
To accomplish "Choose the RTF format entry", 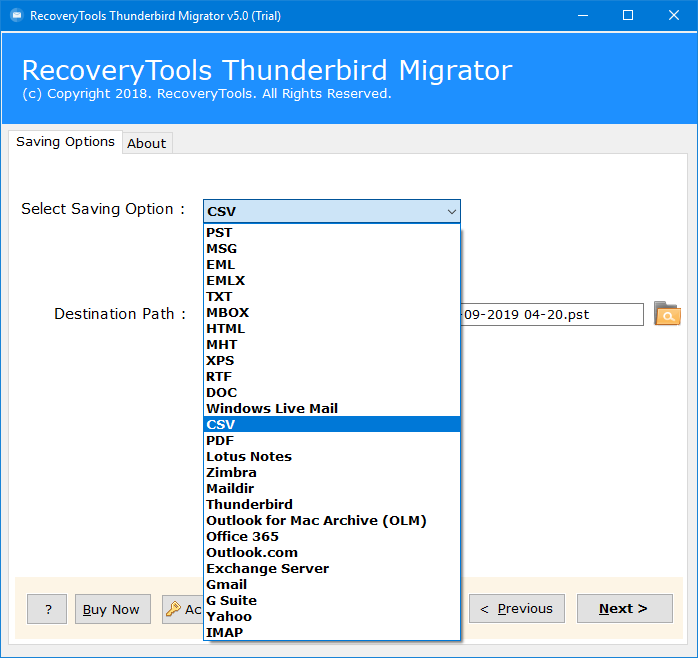I will [332, 377].
